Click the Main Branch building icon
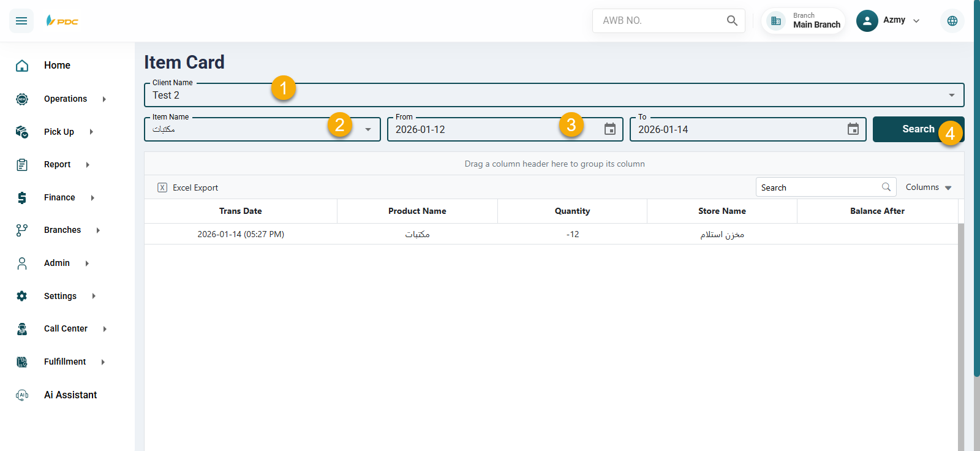Image resolution: width=980 pixels, height=451 pixels. click(776, 21)
